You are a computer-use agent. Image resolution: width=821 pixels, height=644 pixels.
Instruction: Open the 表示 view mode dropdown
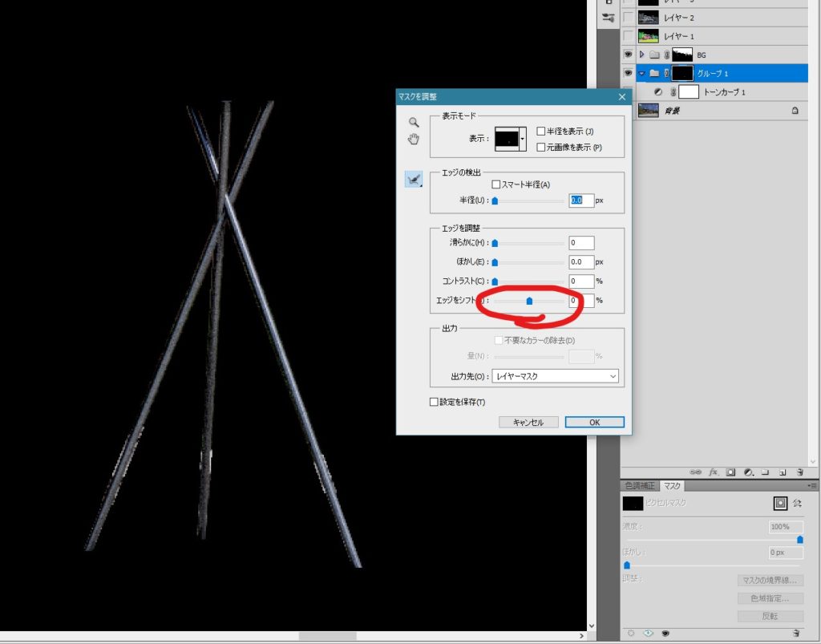(x=523, y=139)
